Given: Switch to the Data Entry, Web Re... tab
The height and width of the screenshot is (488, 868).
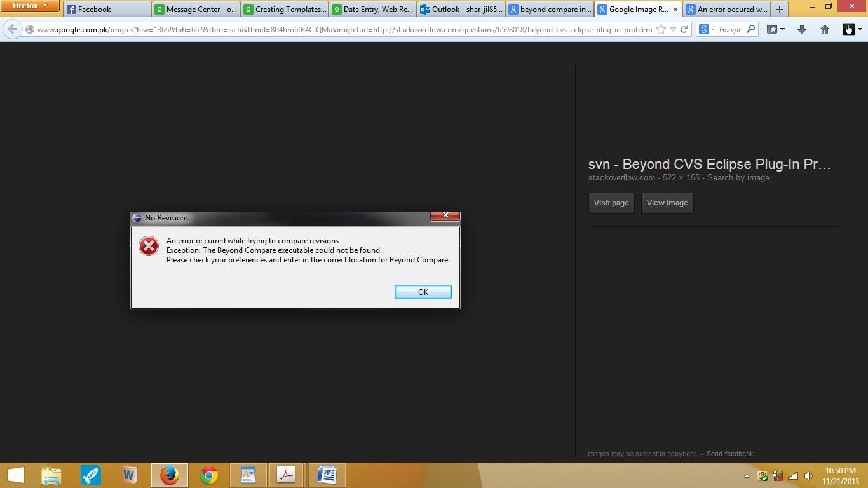Looking at the screenshot, I should pos(373,10).
